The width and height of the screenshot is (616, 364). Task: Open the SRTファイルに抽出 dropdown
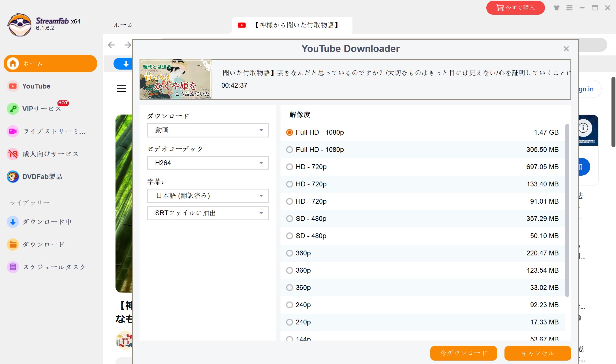(x=208, y=213)
